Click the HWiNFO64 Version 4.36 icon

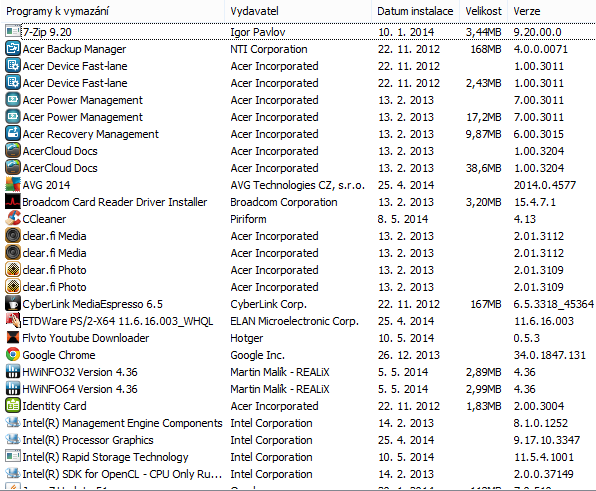(x=13, y=388)
